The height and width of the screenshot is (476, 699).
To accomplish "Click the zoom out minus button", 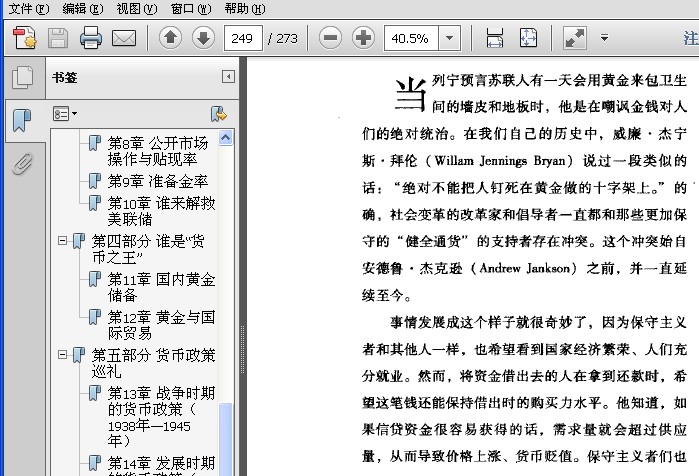I will (331, 39).
